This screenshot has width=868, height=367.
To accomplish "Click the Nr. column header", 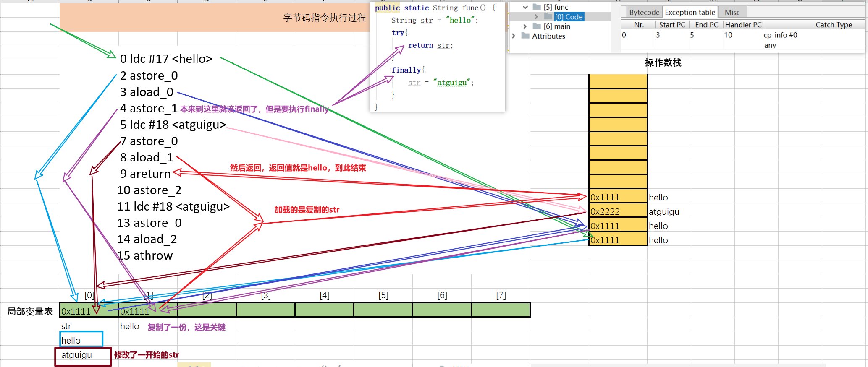I will point(639,25).
